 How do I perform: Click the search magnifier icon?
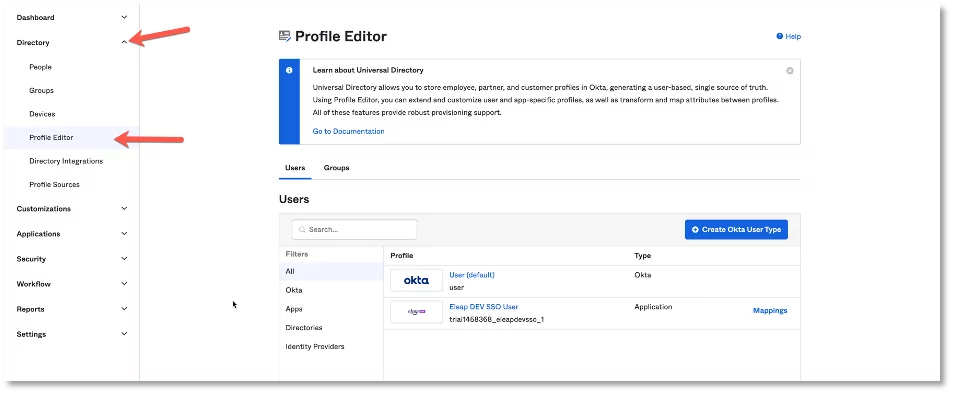(x=302, y=230)
